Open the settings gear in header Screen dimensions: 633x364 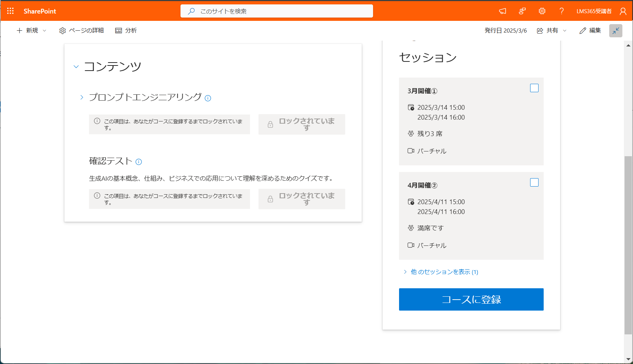click(542, 11)
